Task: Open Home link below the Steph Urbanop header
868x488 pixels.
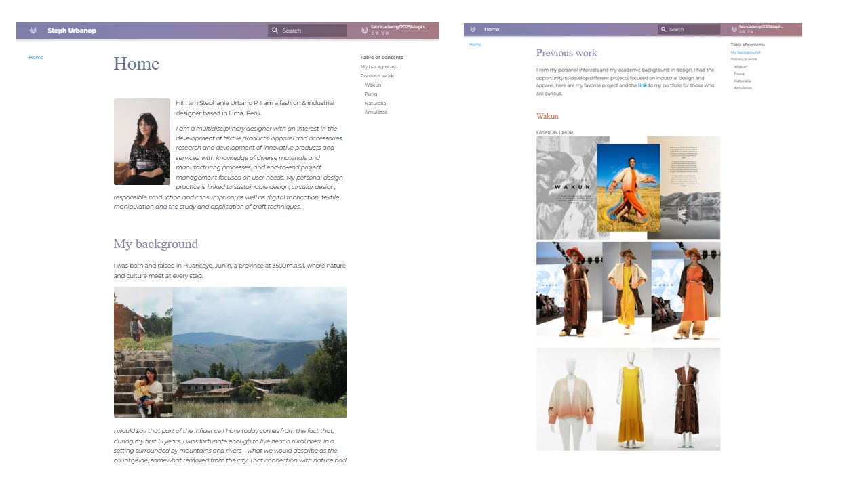Action: click(36, 58)
